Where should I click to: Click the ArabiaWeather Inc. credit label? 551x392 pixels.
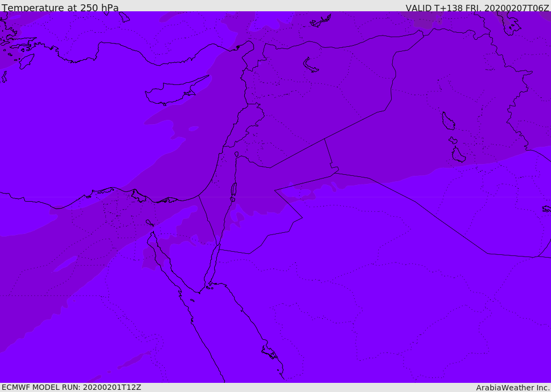(512, 388)
